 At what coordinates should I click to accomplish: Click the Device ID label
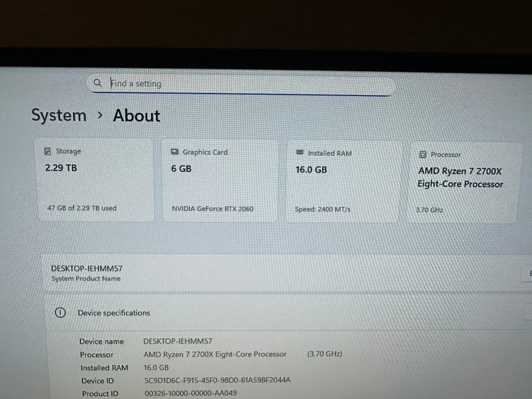coord(98,381)
